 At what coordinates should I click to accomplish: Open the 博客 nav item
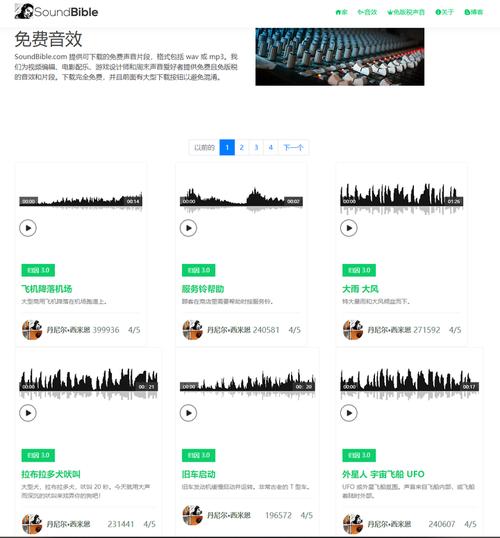click(x=474, y=12)
